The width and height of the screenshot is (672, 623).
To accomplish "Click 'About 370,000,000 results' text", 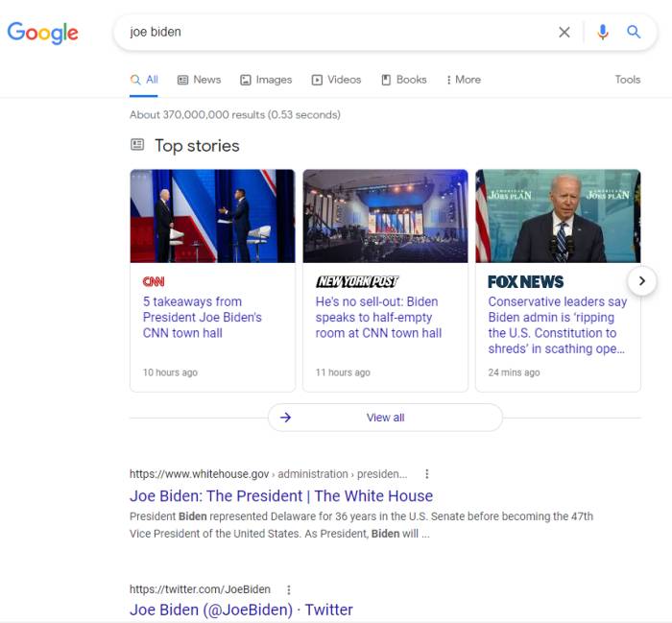I will click(x=235, y=115).
